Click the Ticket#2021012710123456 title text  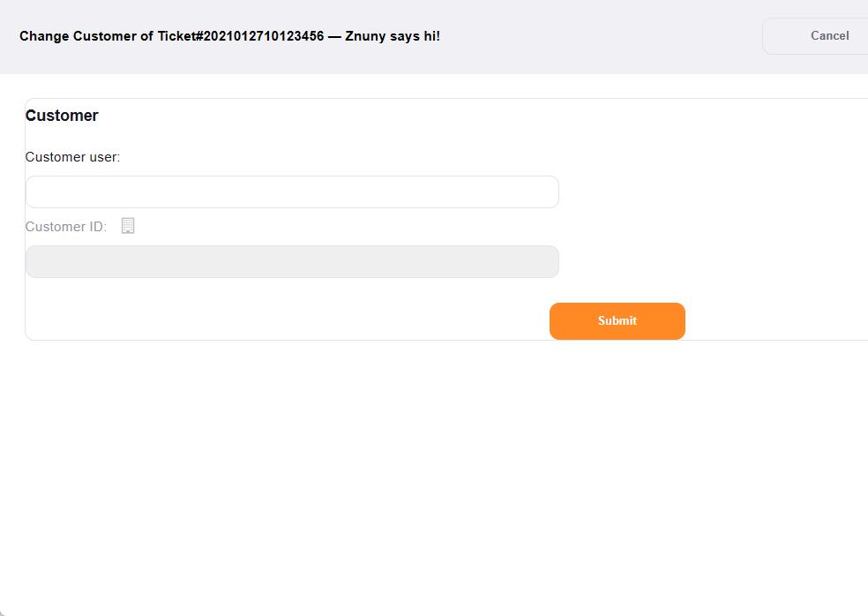229,35
